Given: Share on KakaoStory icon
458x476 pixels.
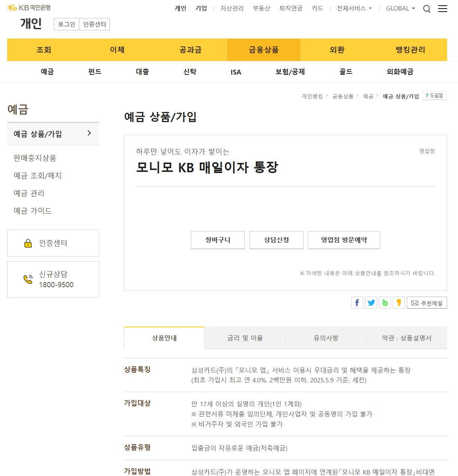Looking at the screenshot, I should (399, 303).
